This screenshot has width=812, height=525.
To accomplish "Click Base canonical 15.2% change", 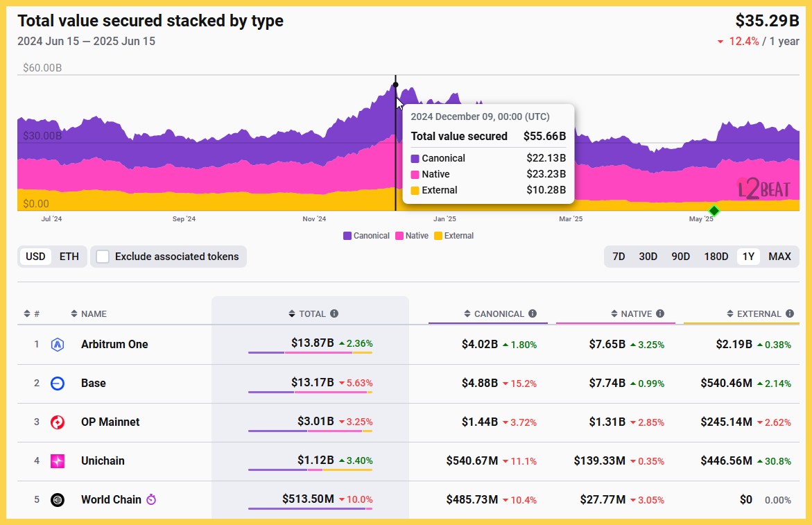I will click(x=519, y=384).
